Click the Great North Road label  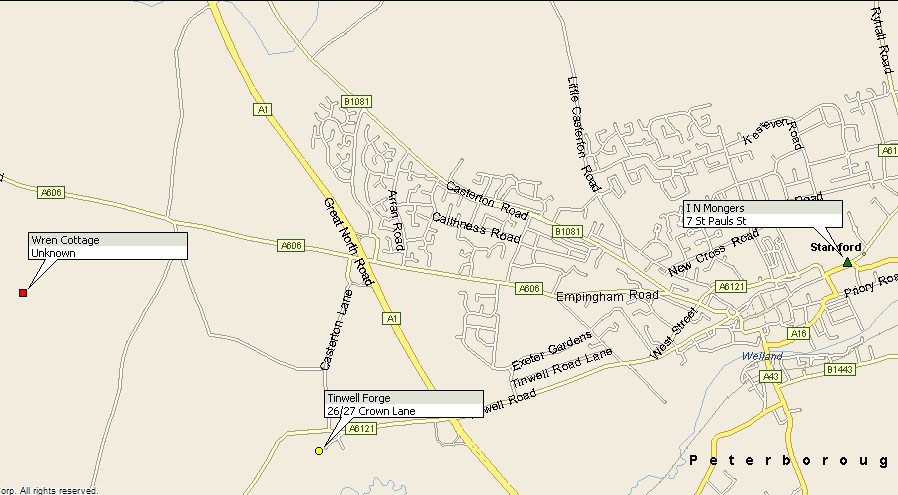coord(348,242)
